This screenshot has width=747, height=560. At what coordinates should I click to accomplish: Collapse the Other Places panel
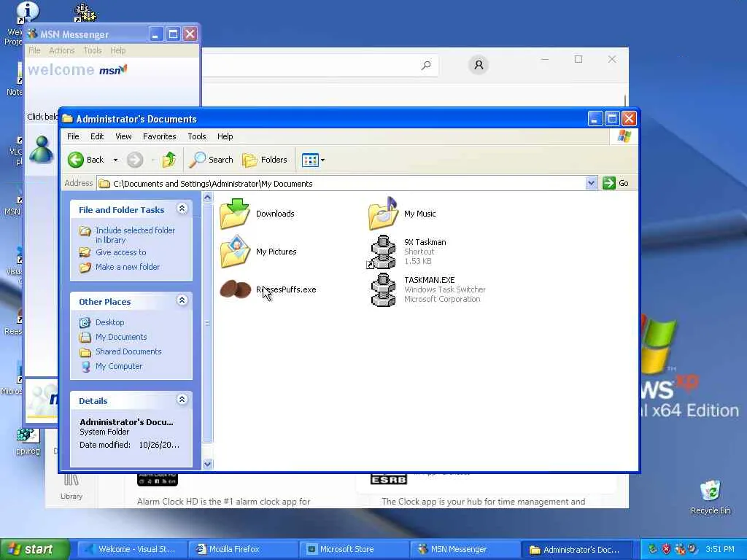[x=182, y=300]
